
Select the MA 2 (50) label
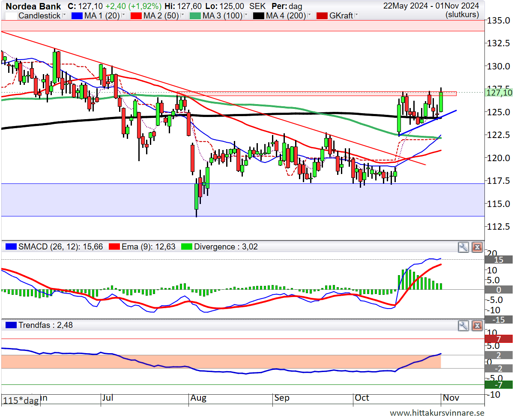(x=161, y=16)
